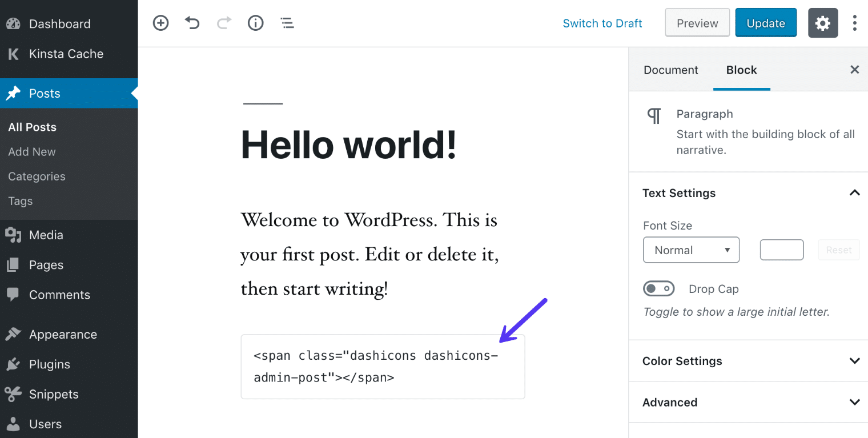Open Content Structure info icon
This screenshot has width=868, height=438.
(255, 23)
